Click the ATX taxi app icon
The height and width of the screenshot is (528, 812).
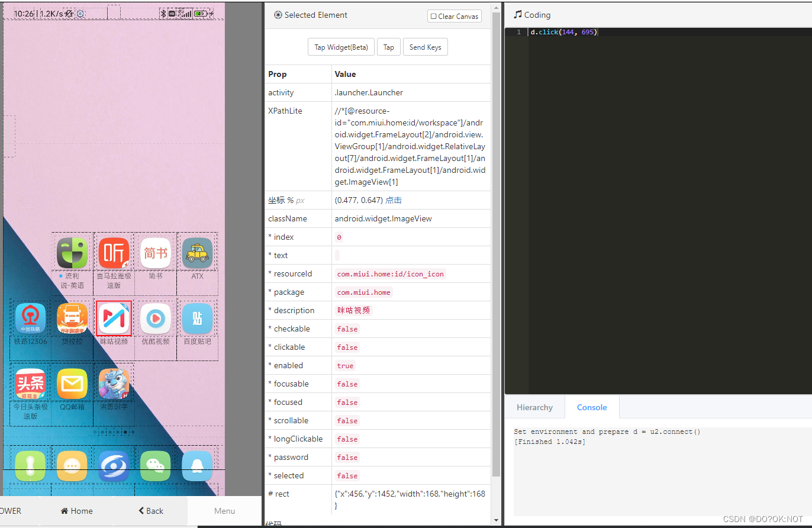tap(197, 253)
